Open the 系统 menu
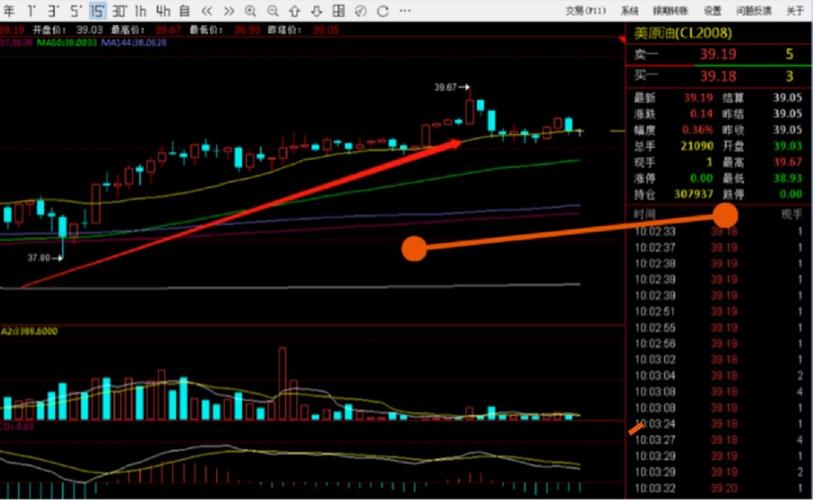 pyautogui.click(x=629, y=11)
